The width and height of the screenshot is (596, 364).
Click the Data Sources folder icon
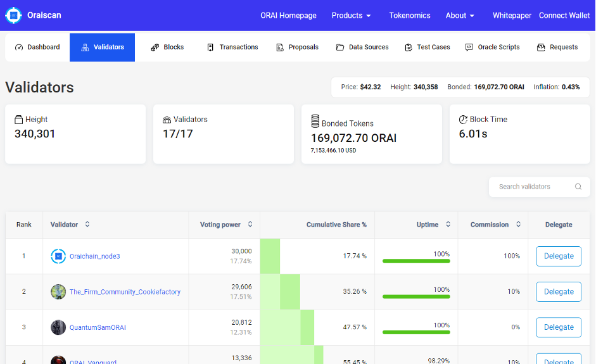tap(340, 47)
